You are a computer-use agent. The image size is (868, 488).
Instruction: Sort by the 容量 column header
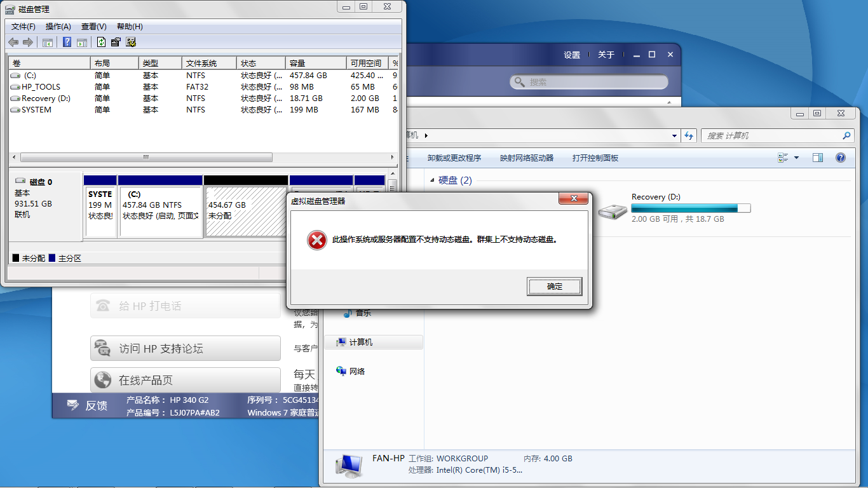(316, 64)
